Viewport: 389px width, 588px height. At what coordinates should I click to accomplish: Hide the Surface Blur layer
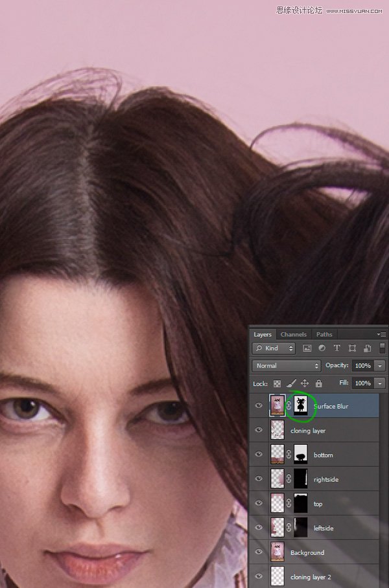coord(259,406)
